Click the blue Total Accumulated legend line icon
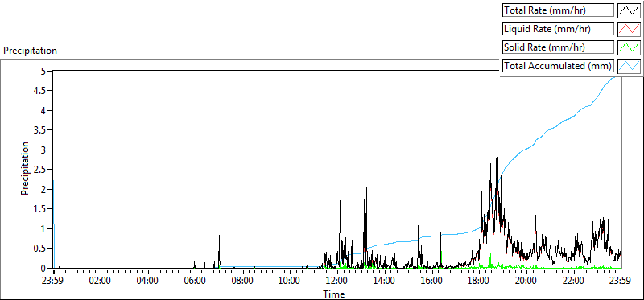The height and width of the screenshot is (300, 644). click(629, 65)
